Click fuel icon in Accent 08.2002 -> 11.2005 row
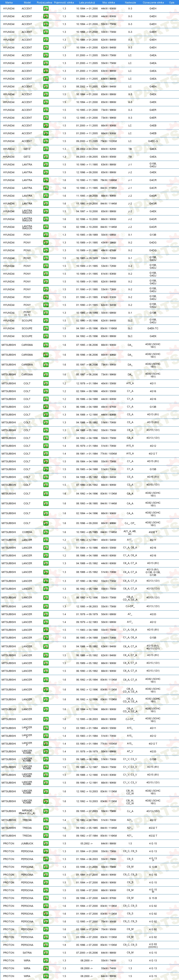This screenshot has width=179, height=980. point(46,87)
